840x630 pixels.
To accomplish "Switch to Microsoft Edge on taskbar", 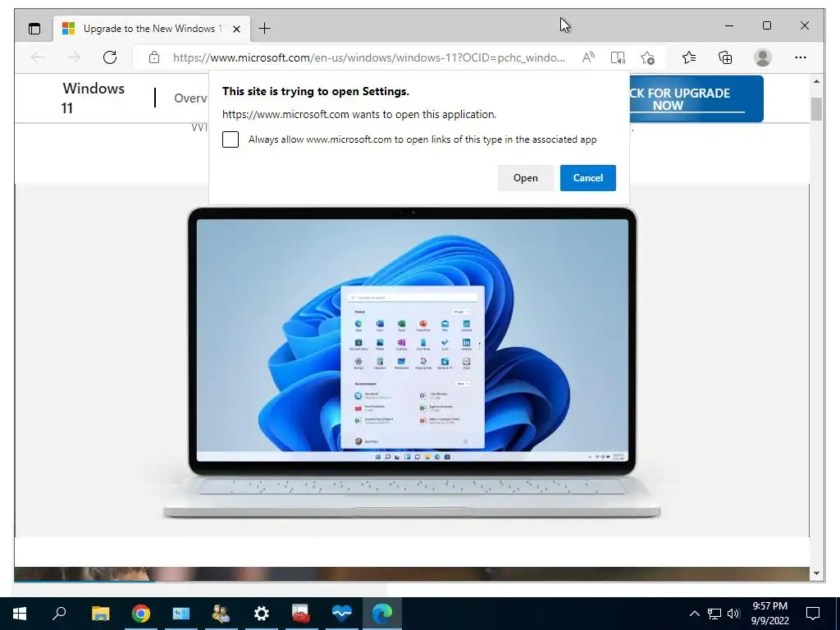I will pos(382,614).
